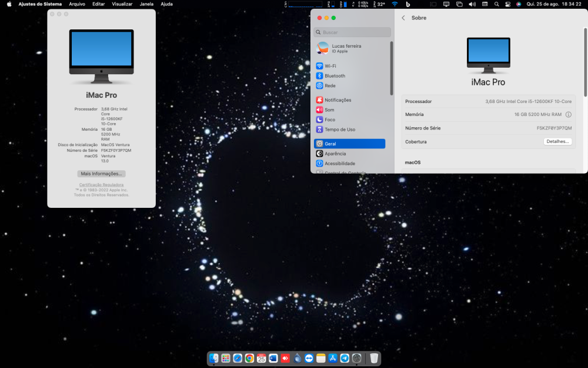Open Wi-Fi status in the menu bar
The height and width of the screenshot is (368, 588).
click(395, 4)
